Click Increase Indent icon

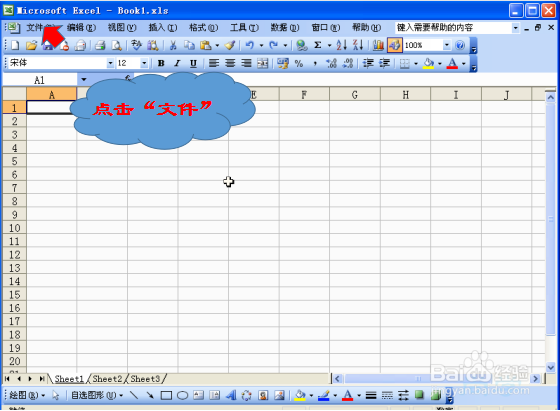(384, 64)
